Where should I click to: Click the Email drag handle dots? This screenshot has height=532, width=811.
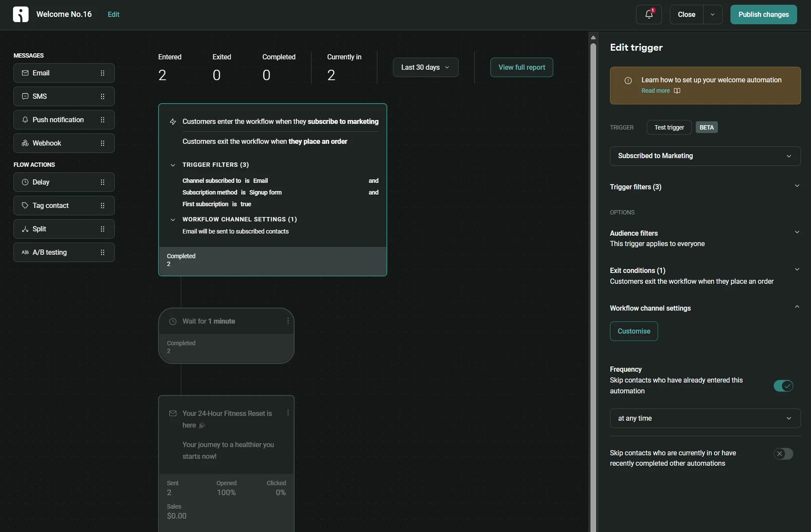click(x=103, y=73)
